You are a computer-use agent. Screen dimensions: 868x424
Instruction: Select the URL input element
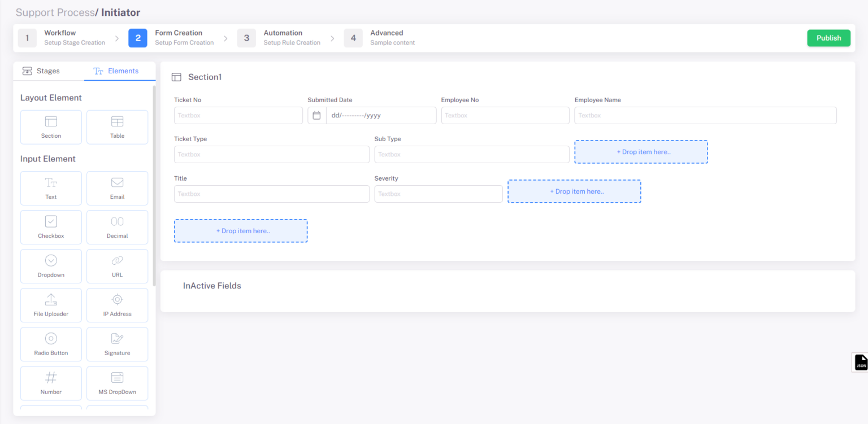coord(117,266)
